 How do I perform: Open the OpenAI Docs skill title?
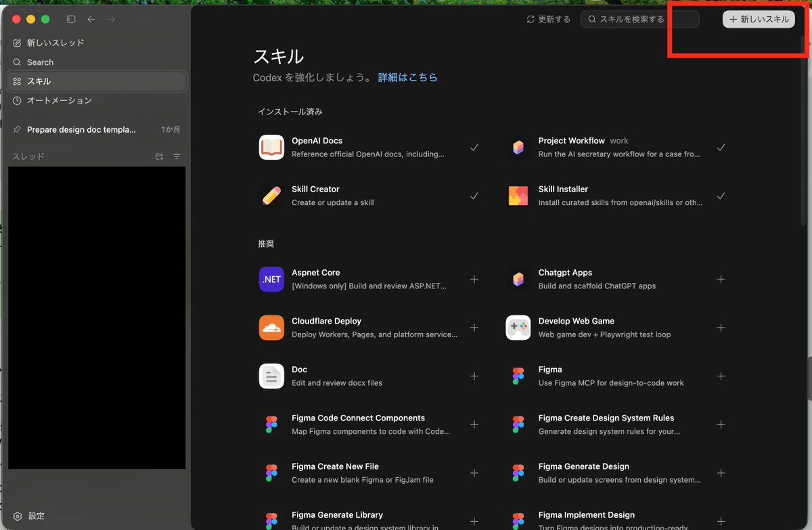click(317, 141)
